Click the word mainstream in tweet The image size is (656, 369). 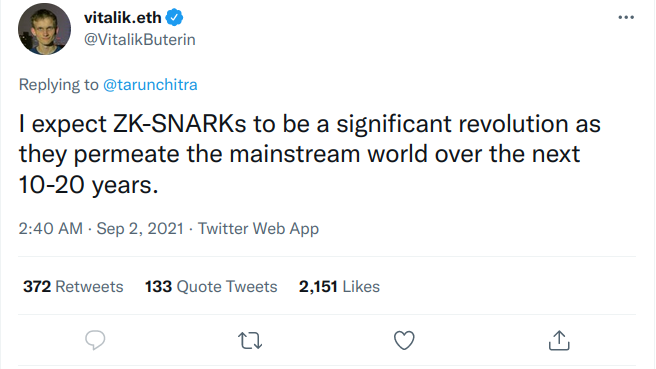pos(295,154)
